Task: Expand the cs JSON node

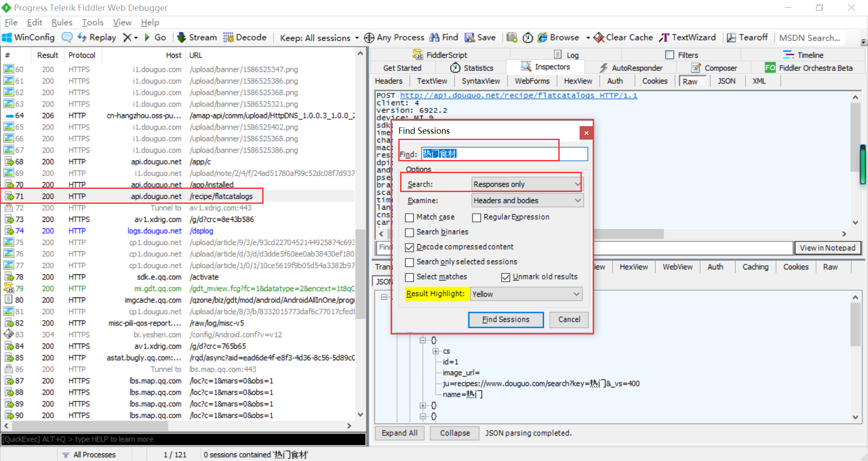Action: pos(435,351)
